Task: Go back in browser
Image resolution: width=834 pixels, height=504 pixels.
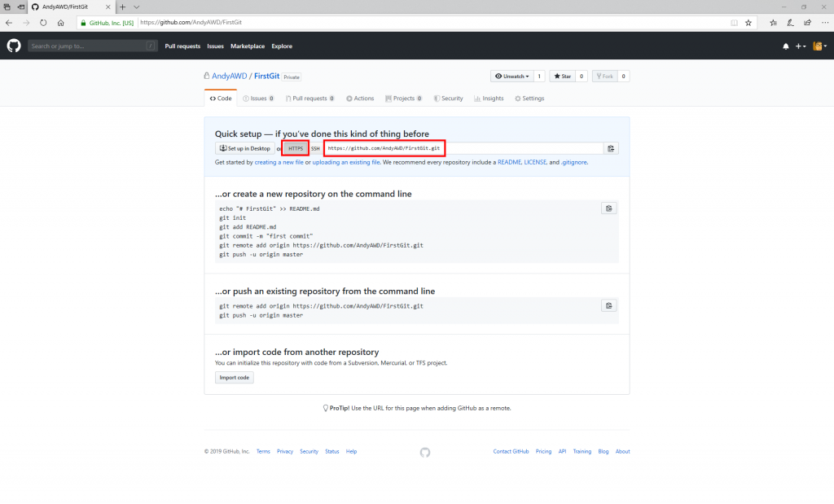Action: click(x=9, y=23)
